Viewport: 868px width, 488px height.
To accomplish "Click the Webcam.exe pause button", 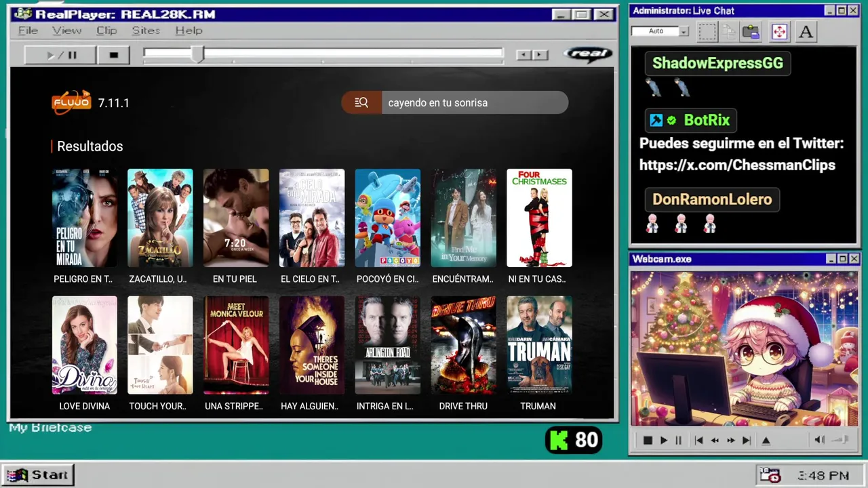I will coord(678,440).
